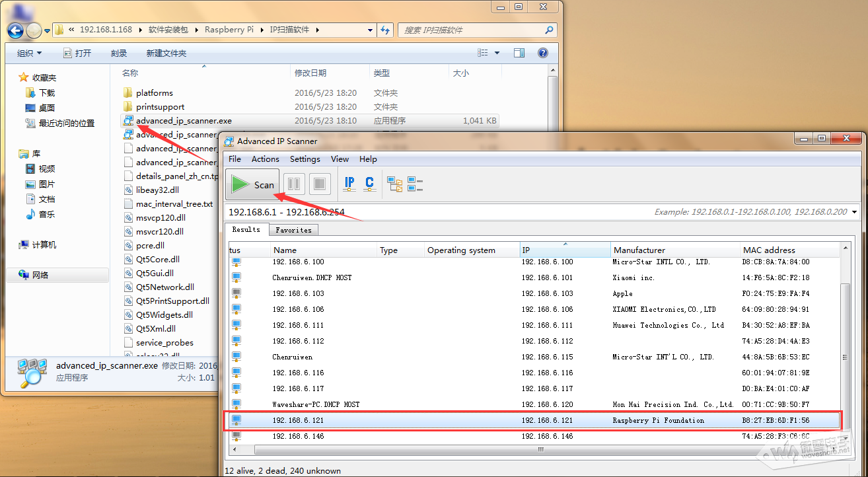Click the computer icon of row 192.168.6.106
The width and height of the screenshot is (868, 477).
(236, 309)
